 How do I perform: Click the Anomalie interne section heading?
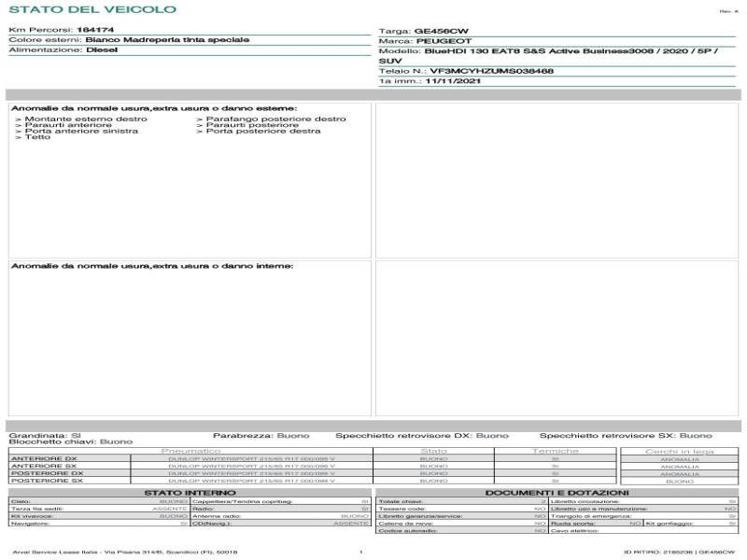click(x=152, y=266)
